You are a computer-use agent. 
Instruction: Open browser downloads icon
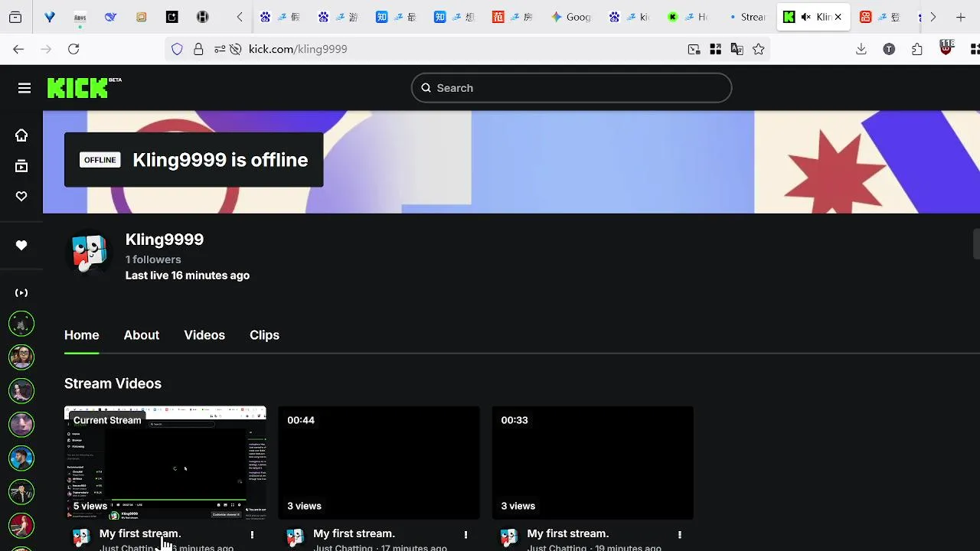[861, 49]
